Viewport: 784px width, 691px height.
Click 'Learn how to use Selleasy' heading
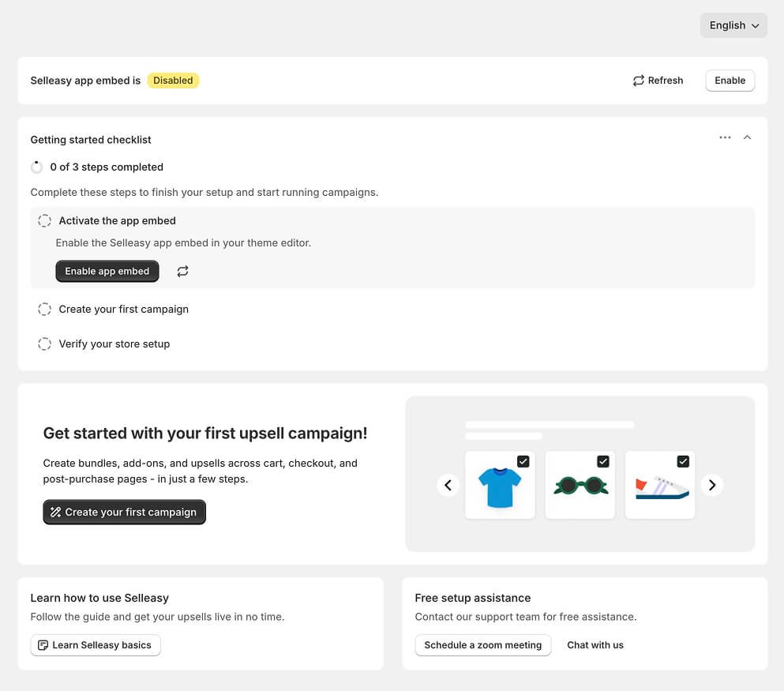[99, 598]
